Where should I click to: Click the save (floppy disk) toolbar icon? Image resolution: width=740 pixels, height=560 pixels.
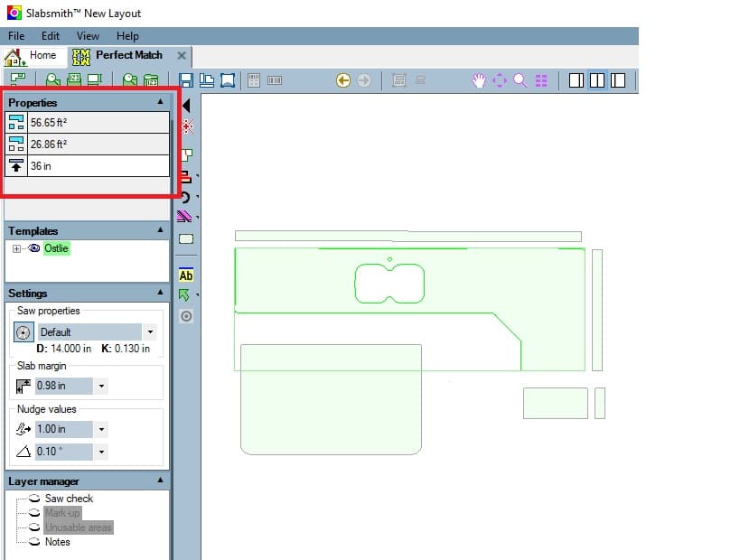click(x=186, y=80)
